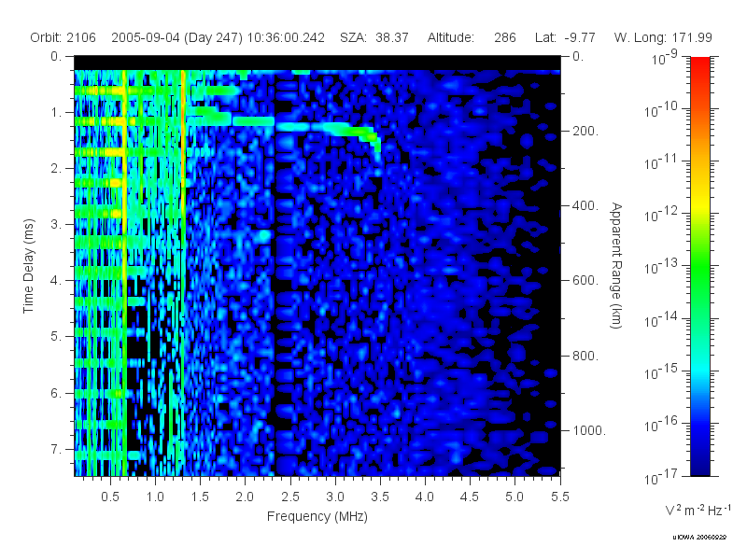Image resolution: width=747 pixels, height=560 pixels.
Task: Click the 10^-11 color scale label
Action: [661, 162]
